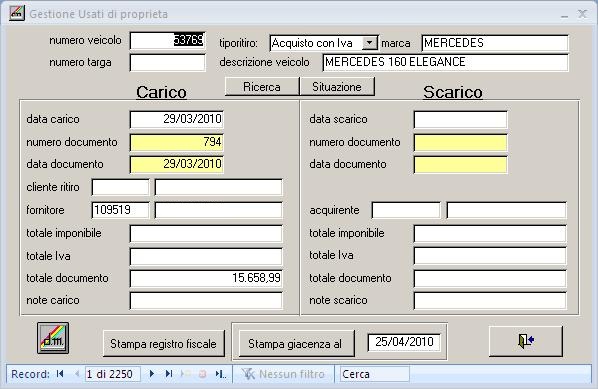This screenshot has width=598, height=389.
Task: Click the cliente ritiro code field
Action: 121,187
